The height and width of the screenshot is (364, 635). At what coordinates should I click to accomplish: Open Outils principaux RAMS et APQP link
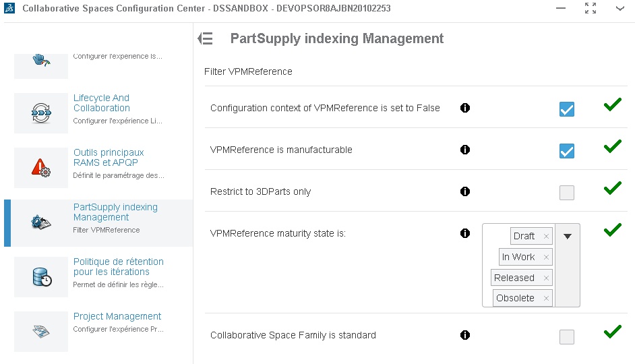(109, 158)
